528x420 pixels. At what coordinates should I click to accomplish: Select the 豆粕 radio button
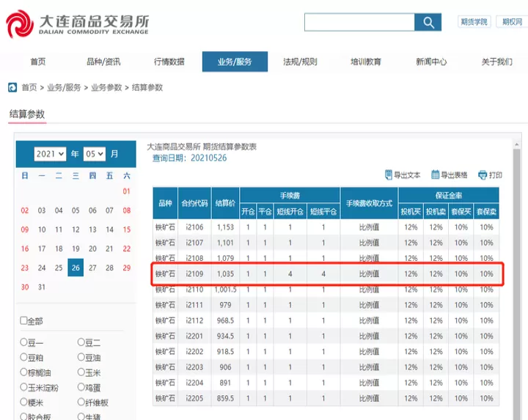23,357
